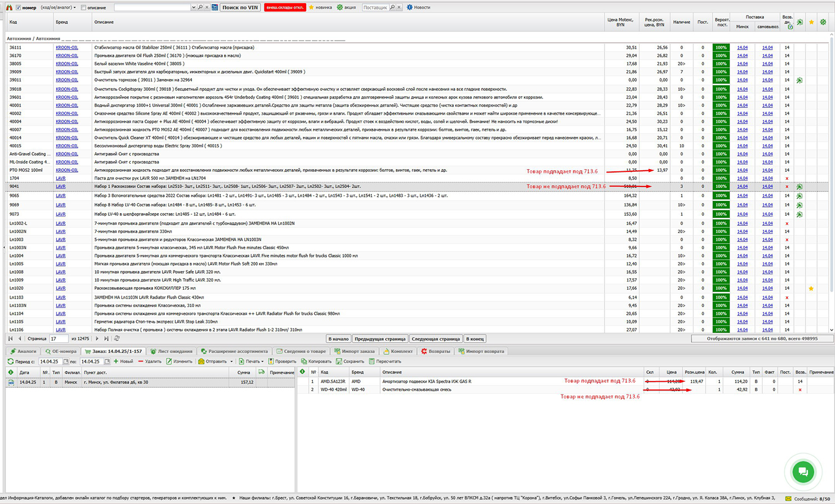Toggle the 'акция' filter
835x504 pixels.
pos(346,7)
